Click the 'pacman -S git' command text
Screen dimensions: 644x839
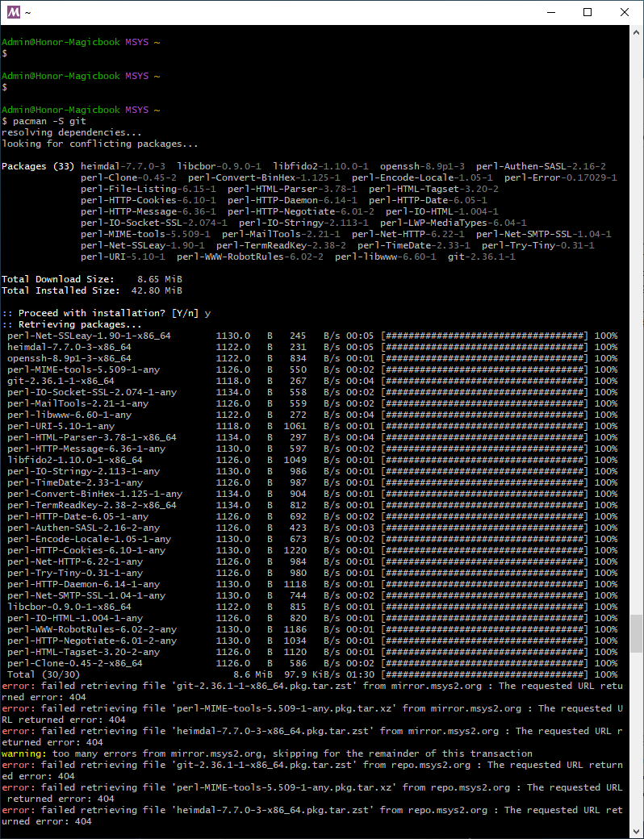coord(49,122)
